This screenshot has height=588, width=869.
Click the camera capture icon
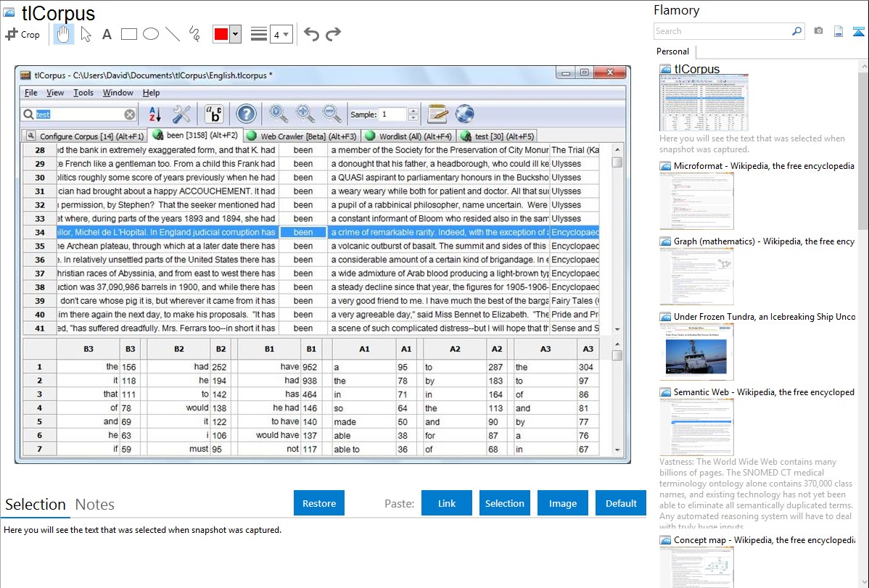(818, 31)
